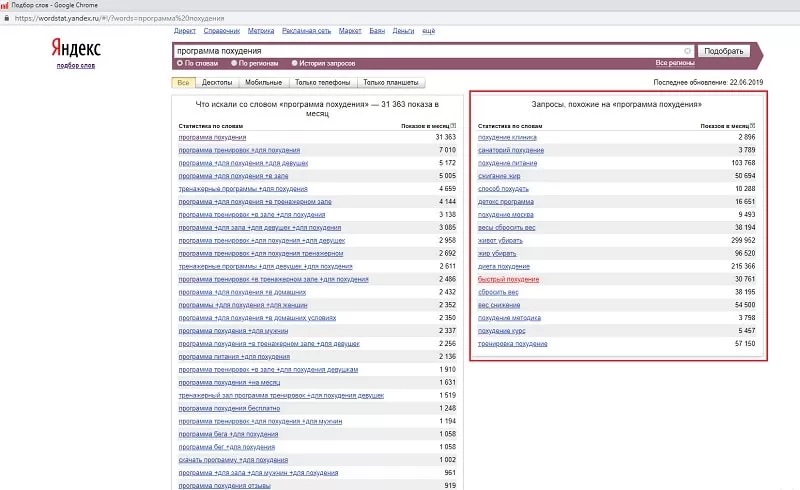The width and height of the screenshot is (800, 490).
Task: Click 'Последнее обновление: 22.06.2019' text
Action: coord(708,82)
